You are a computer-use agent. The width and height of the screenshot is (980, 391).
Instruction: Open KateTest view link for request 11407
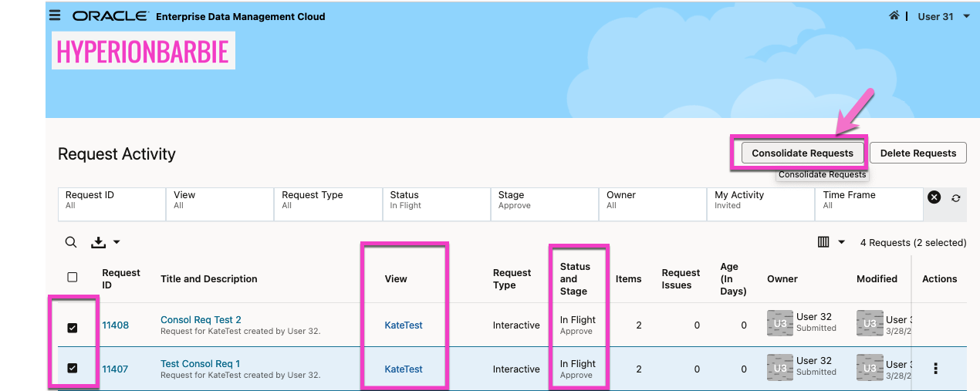[404, 369]
